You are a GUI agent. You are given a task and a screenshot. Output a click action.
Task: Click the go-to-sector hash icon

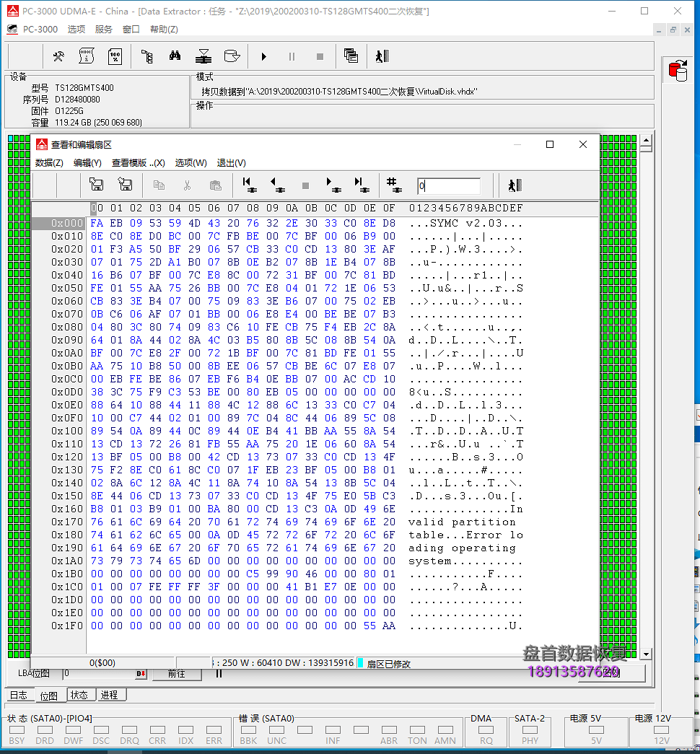tap(393, 185)
